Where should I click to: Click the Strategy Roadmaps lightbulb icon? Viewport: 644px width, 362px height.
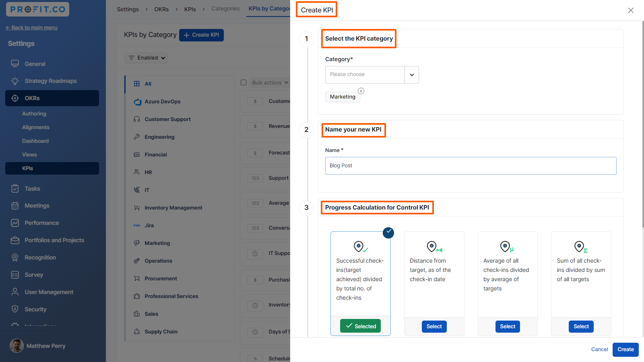pos(15,81)
